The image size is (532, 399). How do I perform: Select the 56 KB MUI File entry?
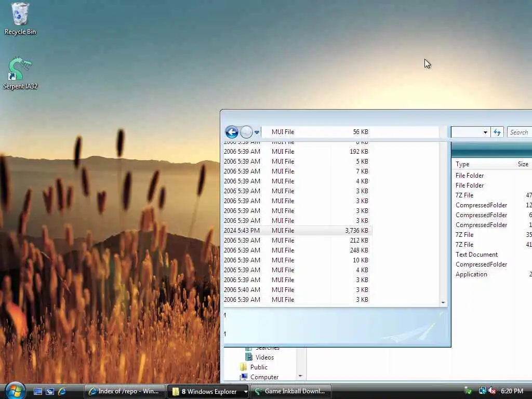click(x=320, y=132)
